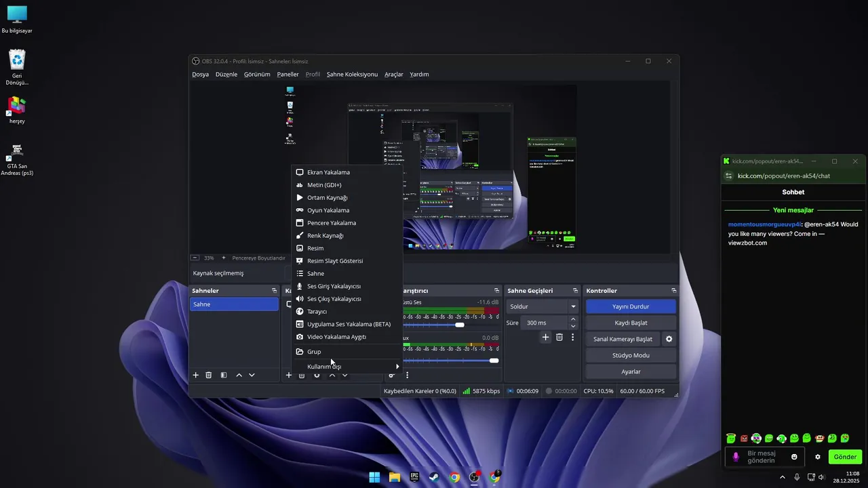Open source properties gear in sources toolbar

(x=317, y=375)
